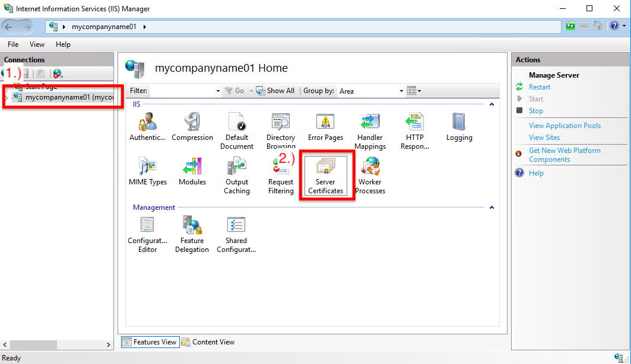Open the view mode icons dropdown
Viewport: 631px width, 364px height.
[x=414, y=91]
